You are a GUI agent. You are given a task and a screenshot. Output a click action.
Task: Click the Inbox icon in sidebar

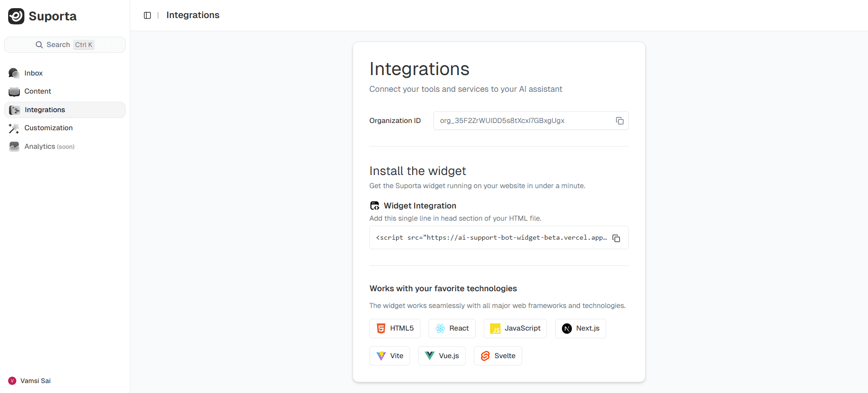14,73
